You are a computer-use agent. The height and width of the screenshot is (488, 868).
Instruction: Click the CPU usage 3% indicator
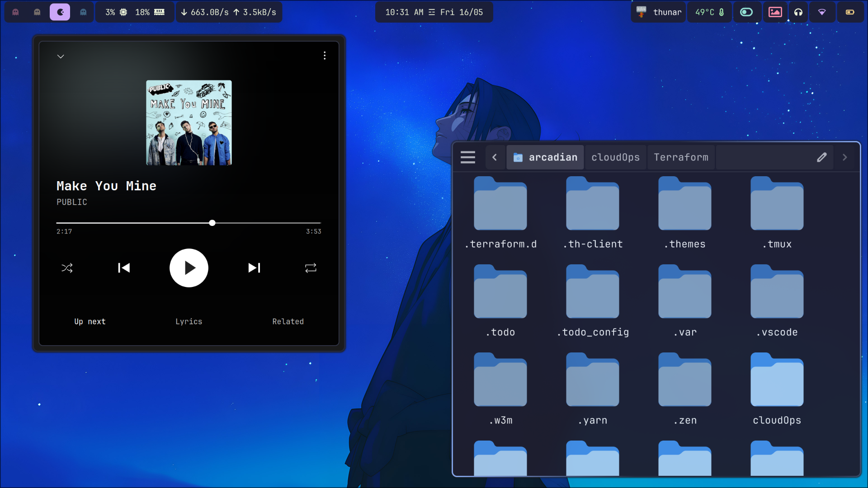116,12
